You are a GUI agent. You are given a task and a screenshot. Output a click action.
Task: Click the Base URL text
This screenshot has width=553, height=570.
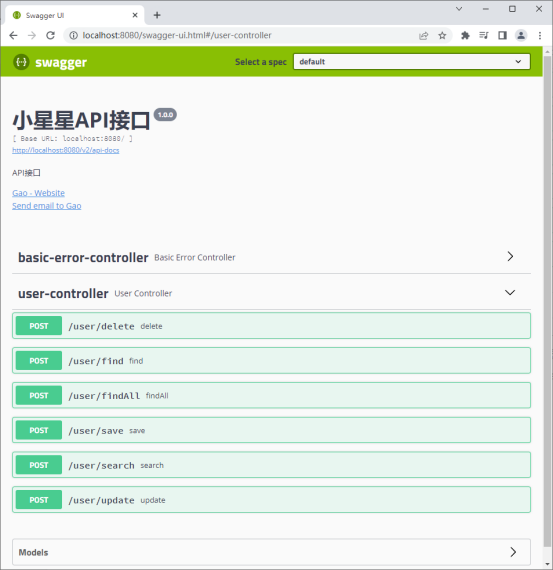click(73, 139)
